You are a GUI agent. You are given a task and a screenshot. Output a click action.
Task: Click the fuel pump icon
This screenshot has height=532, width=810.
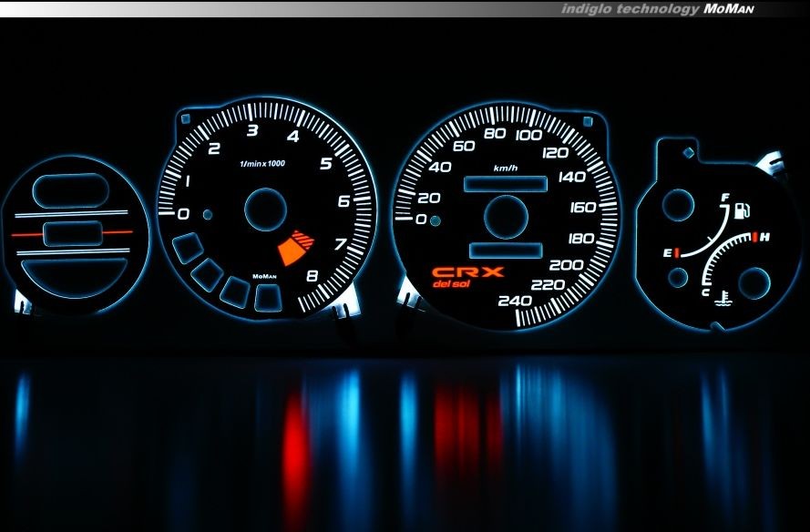[743, 212]
